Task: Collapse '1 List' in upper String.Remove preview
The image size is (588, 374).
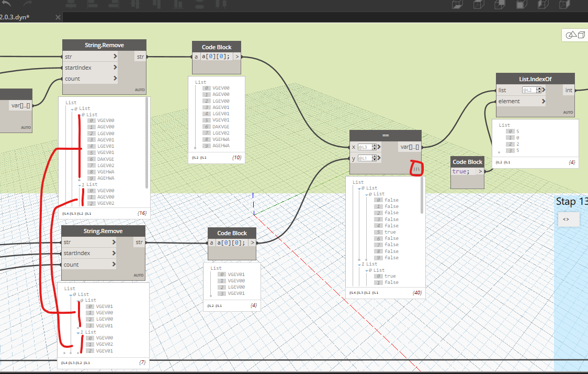Action: 80,185
